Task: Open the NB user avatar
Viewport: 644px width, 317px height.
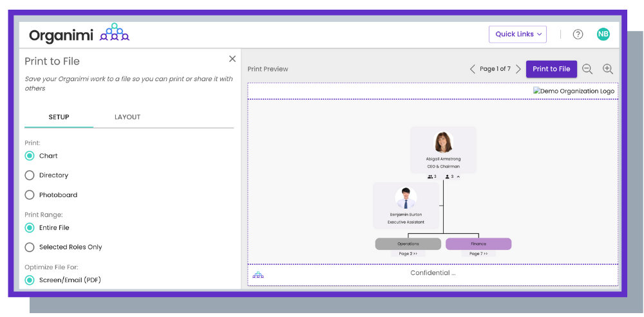Action: (x=603, y=34)
